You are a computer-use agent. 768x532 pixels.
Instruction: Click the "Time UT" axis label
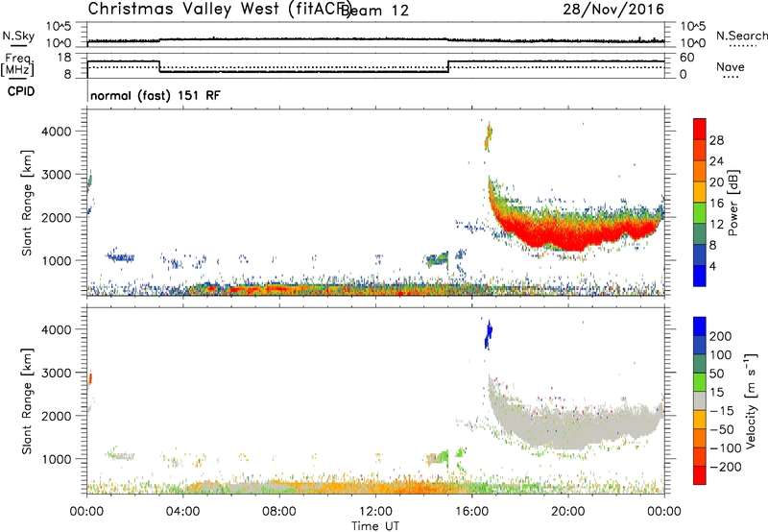(x=375, y=526)
